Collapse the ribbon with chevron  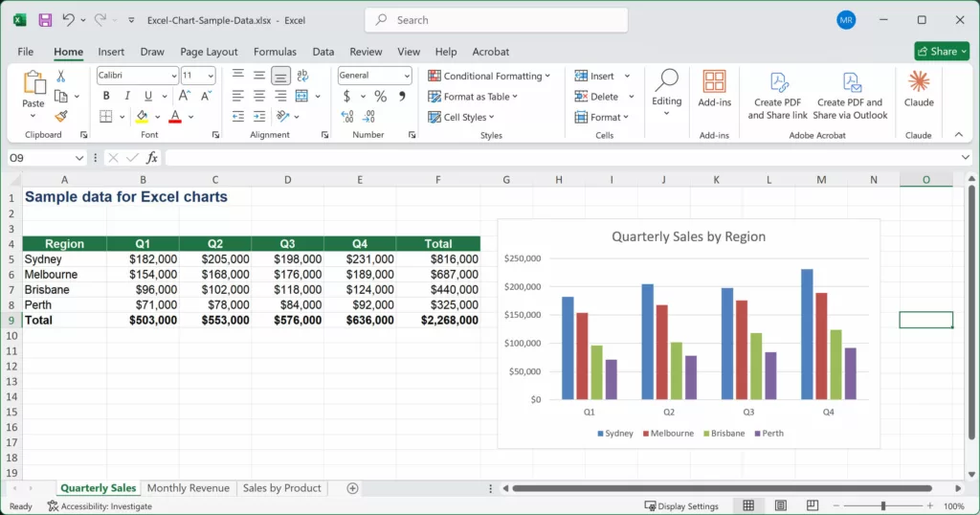pos(959,134)
